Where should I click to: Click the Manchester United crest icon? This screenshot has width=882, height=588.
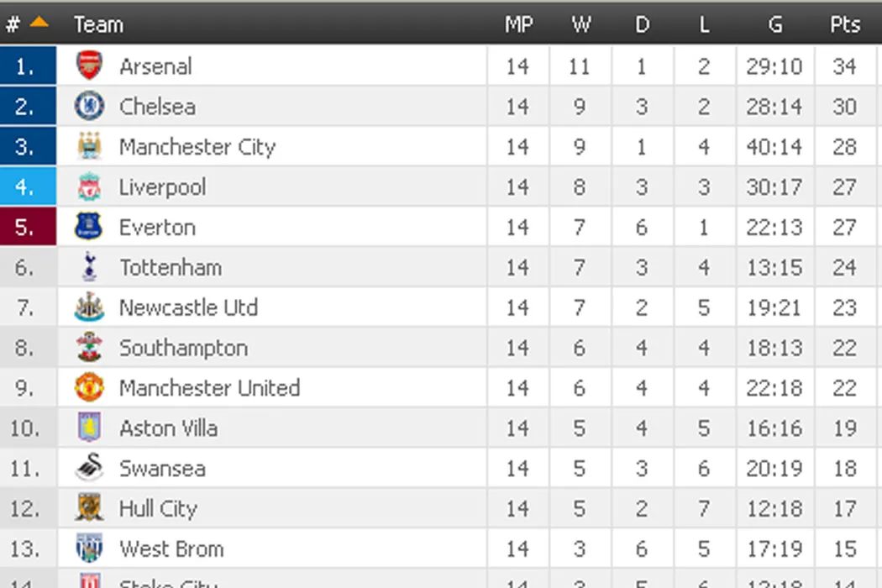coord(89,388)
